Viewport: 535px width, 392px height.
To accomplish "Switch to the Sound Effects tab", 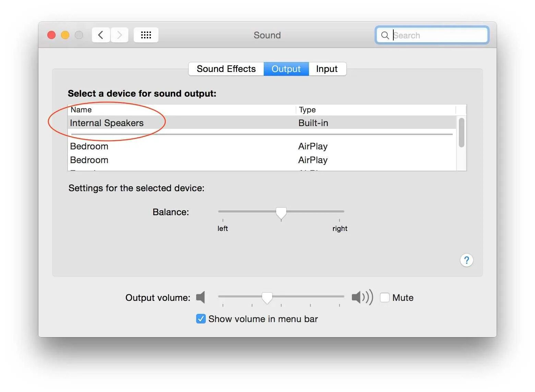I will [x=226, y=69].
